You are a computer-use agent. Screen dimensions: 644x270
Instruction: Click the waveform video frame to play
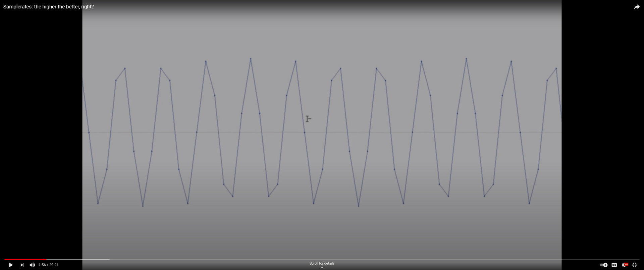(x=322, y=134)
